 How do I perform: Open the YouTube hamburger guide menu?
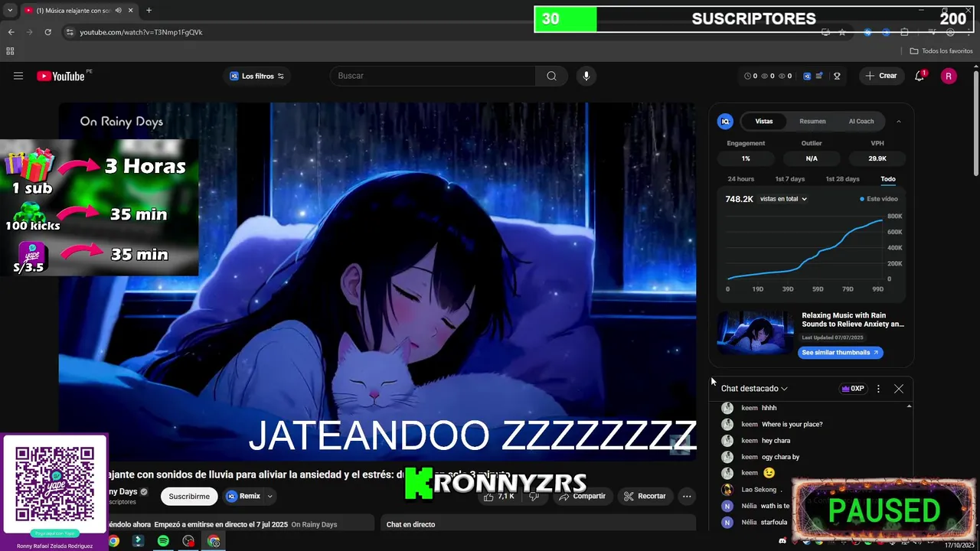[18, 76]
